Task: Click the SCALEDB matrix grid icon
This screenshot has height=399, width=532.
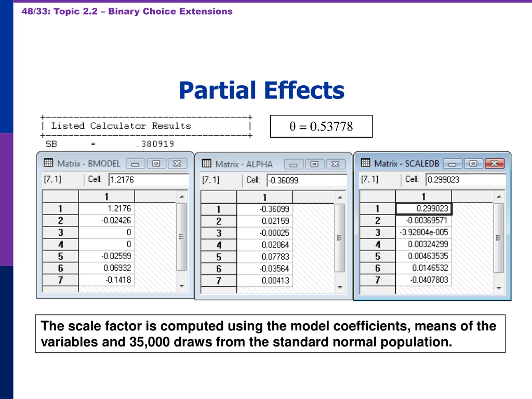Action: pyautogui.click(x=366, y=163)
